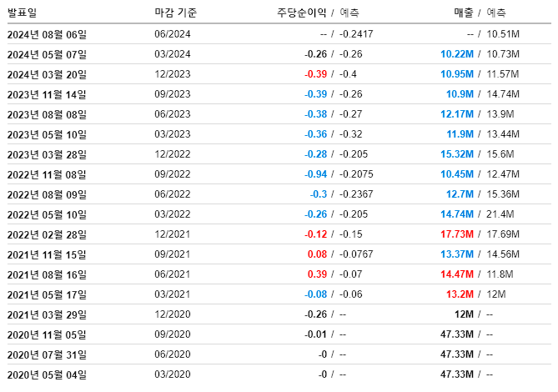Screen dimensions: 558x392
Task: Click period cell 09/2022
Action: [x=173, y=174]
